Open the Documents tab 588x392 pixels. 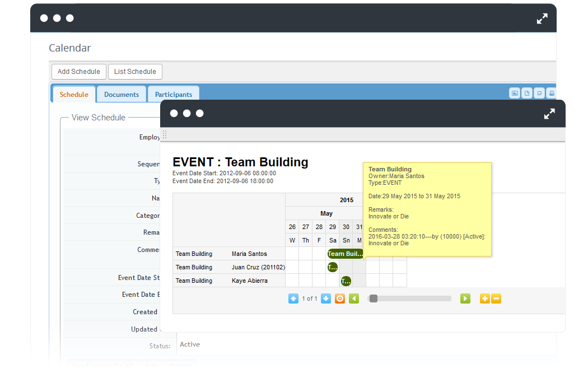[122, 95]
